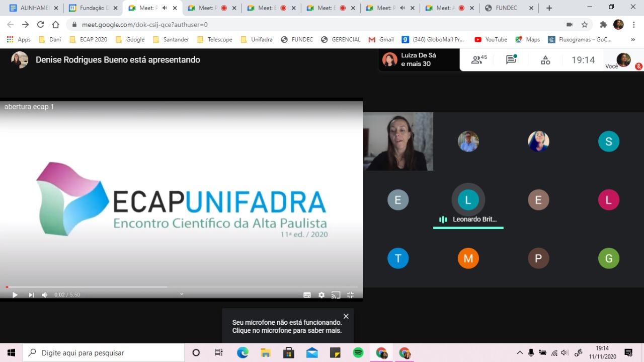Switch to the ALINHAME... browser tab
644x362 pixels.
point(33,8)
